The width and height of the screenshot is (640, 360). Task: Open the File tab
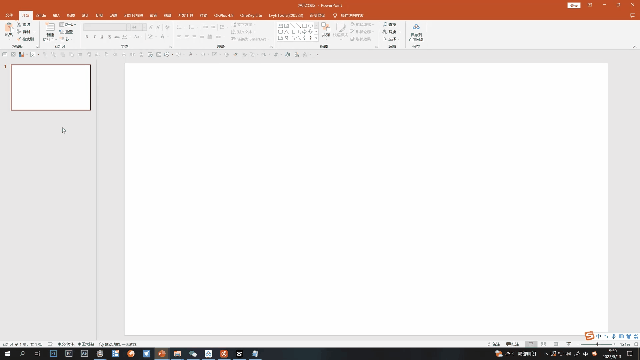point(9,16)
